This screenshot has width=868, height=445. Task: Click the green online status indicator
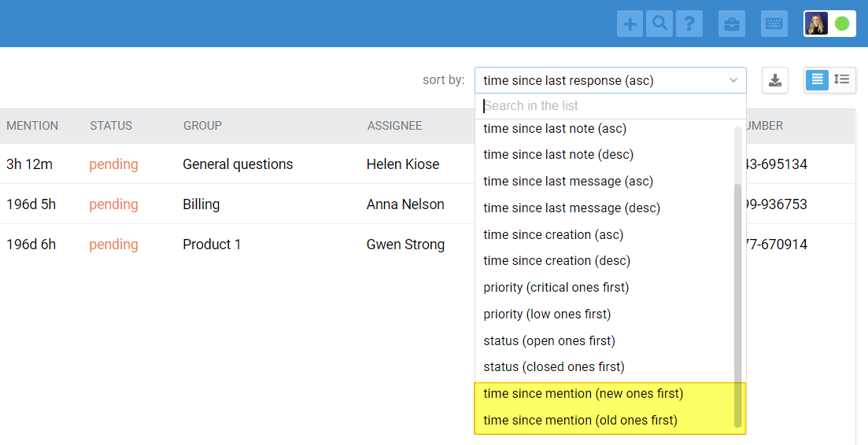pyautogui.click(x=842, y=24)
